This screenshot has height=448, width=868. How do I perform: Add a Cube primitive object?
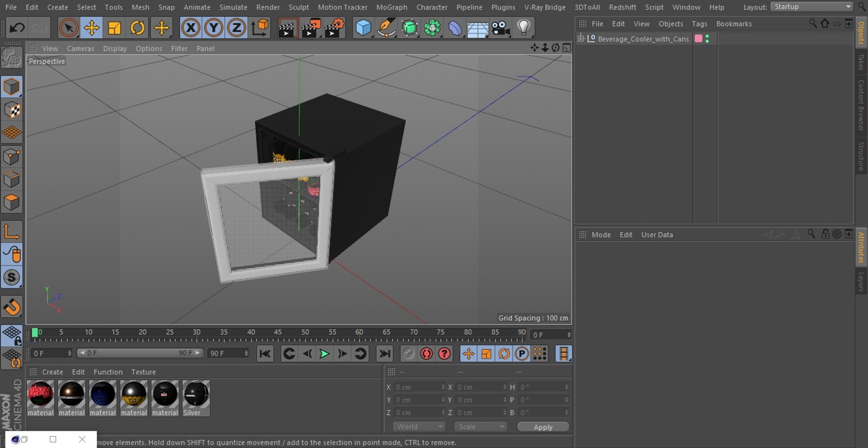tap(363, 28)
